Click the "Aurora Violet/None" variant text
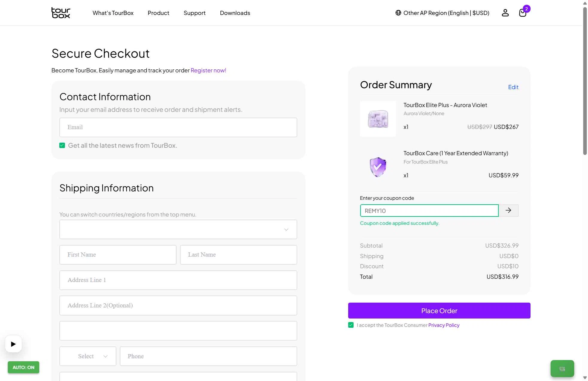Viewport: 588px width, 381px height. 424,113
